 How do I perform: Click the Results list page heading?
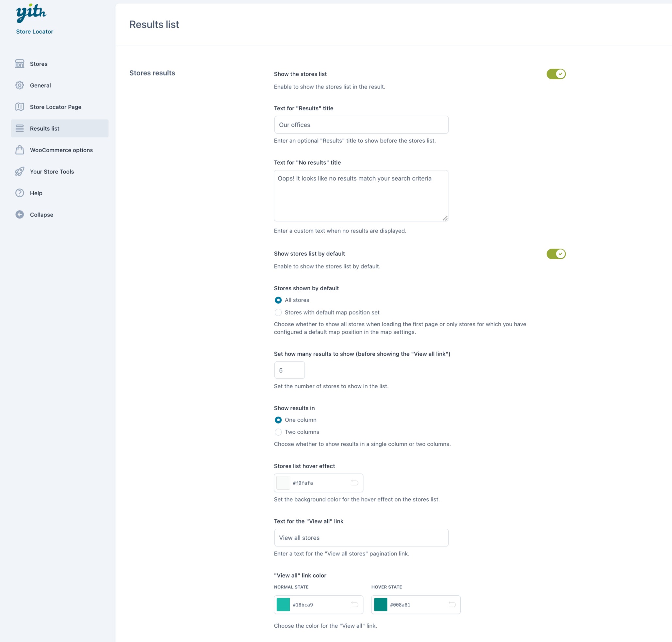click(154, 24)
